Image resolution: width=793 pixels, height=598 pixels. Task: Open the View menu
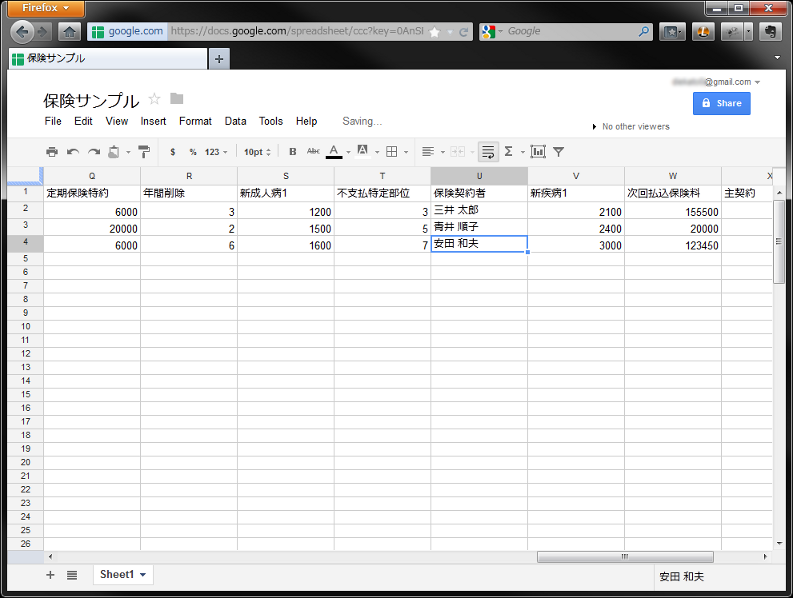point(117,121)
